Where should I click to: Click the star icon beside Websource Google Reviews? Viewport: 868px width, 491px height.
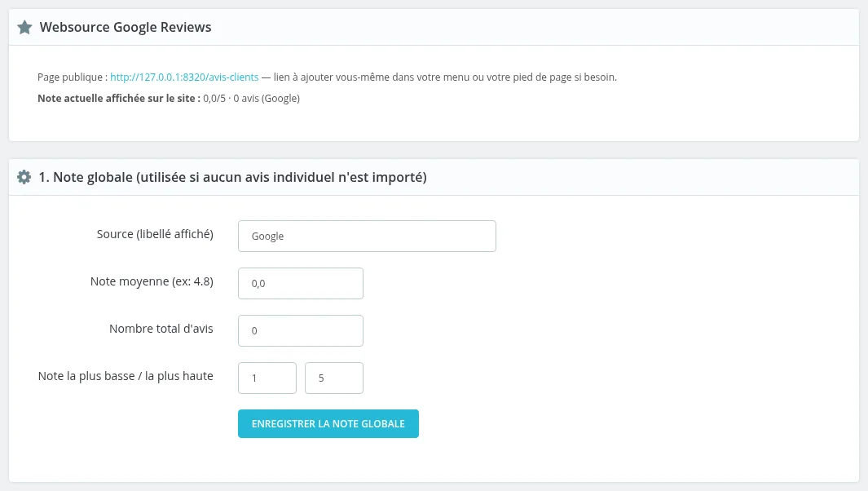pos(24,27)
